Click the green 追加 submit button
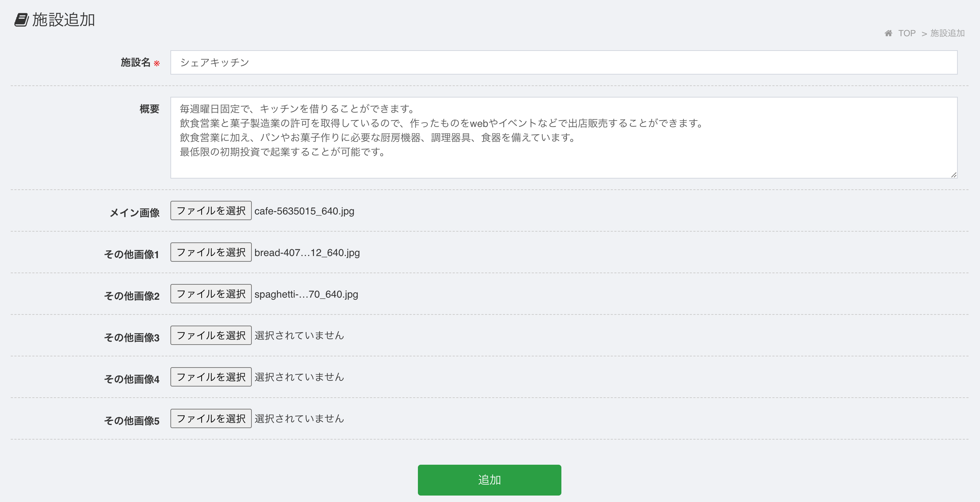 coord(489,480)
